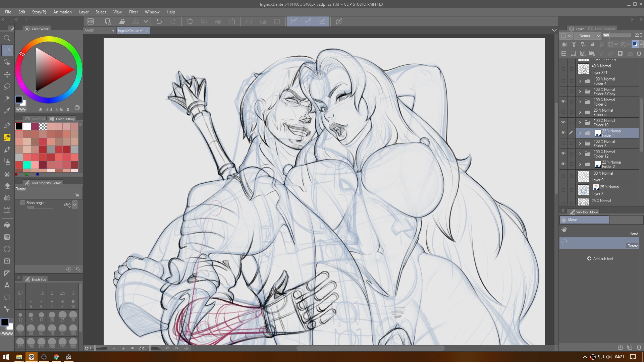Expand Folder 10 contents

point(580,123)
